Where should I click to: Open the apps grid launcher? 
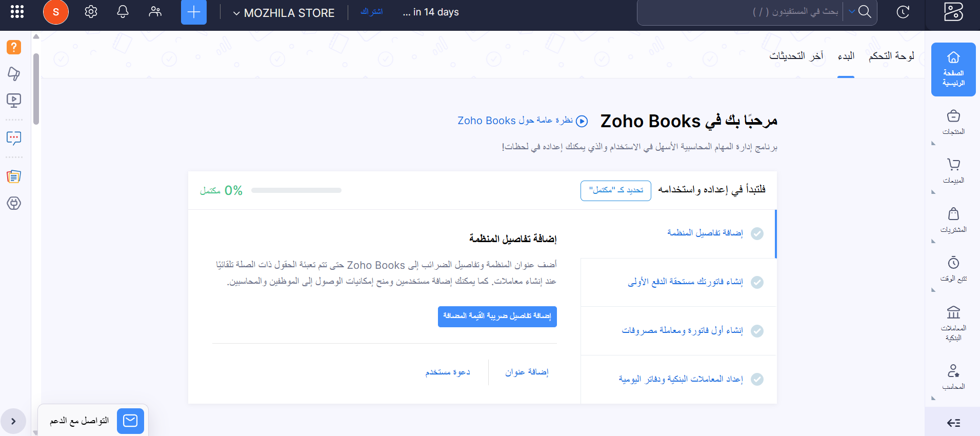[17, 12]
